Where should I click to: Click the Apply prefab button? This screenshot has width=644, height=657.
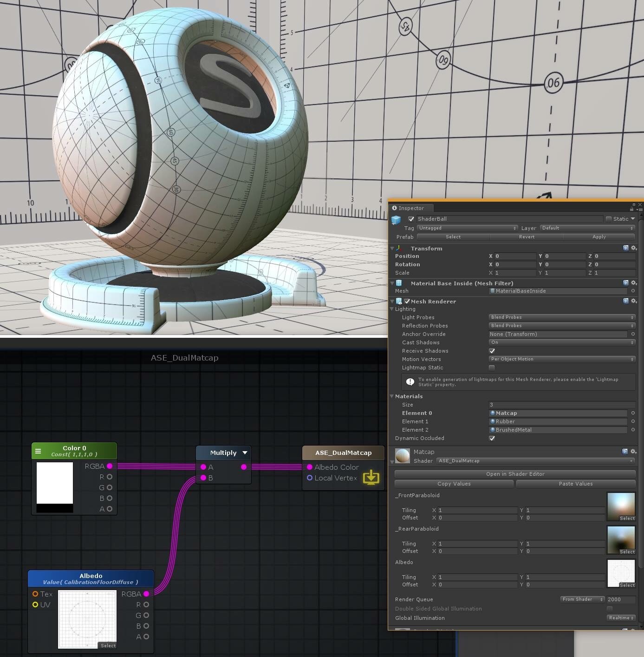[x=599, y=237]
